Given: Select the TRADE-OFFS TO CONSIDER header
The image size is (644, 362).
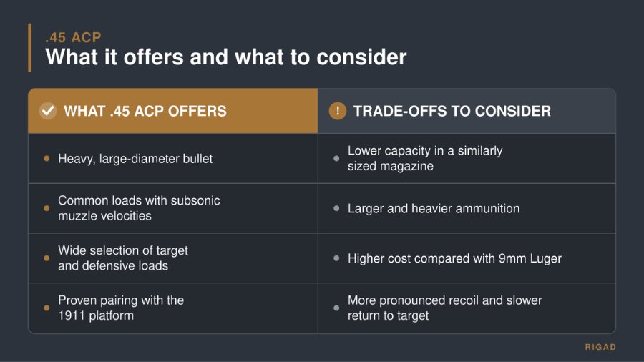Looking at the screenshot, I should tap(467, 111).
